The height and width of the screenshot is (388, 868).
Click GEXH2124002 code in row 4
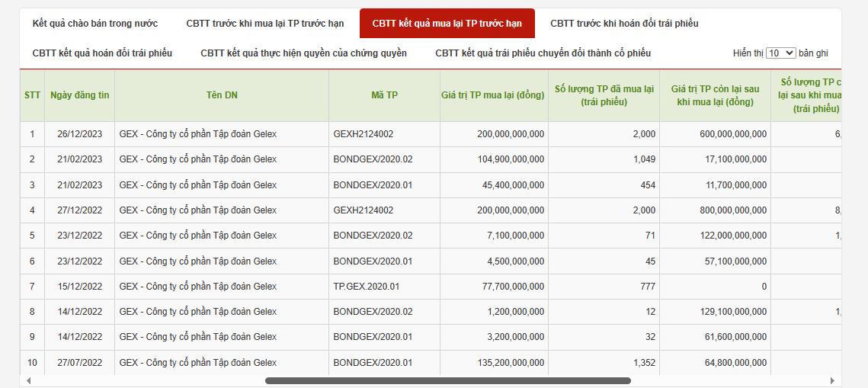click(x=363, y=210)
